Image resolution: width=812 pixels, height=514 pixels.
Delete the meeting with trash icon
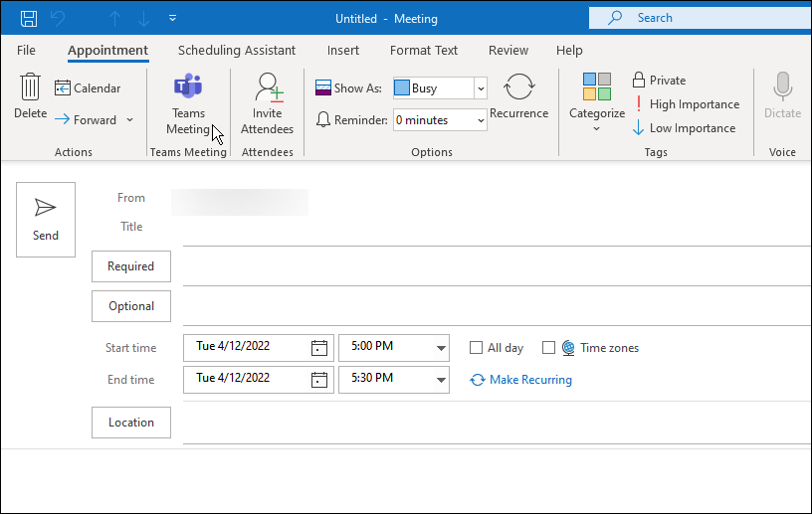point(30,87)
